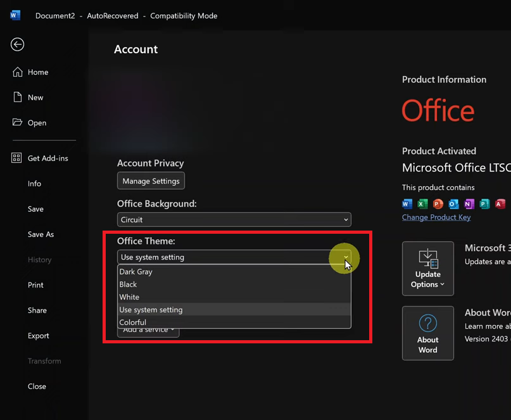Open the Change Product Key link
511x420 pixels.
tap(436, 217)
